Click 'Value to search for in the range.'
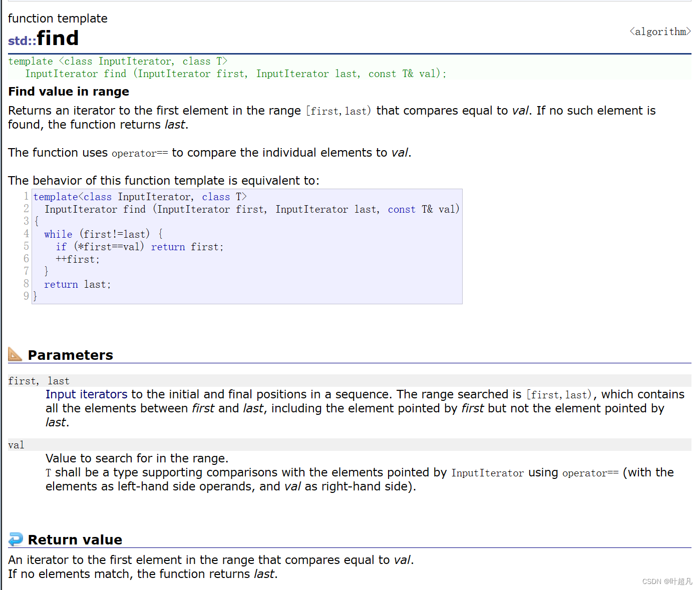 [x=137, y=458]
